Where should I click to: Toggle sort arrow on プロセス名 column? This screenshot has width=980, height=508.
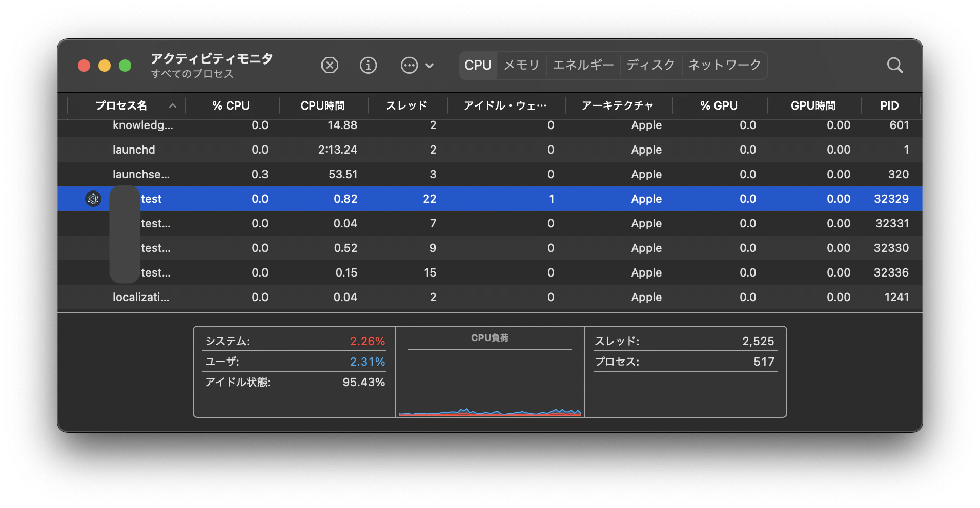(173, 105)
